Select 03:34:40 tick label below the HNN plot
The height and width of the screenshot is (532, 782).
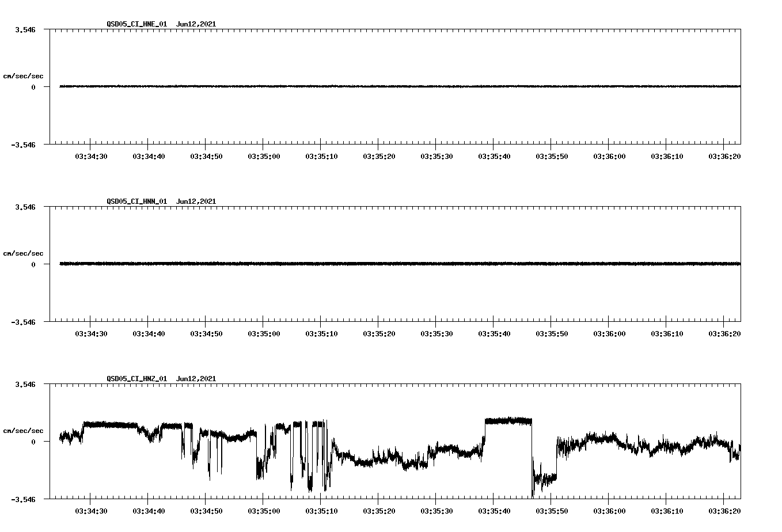pyautogui.click(x=149, y=334)
